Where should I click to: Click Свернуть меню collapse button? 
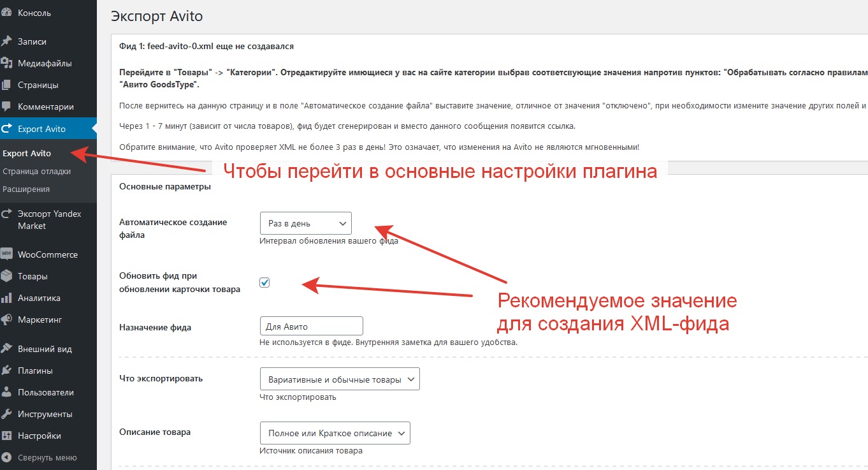[x=47, y=457]
